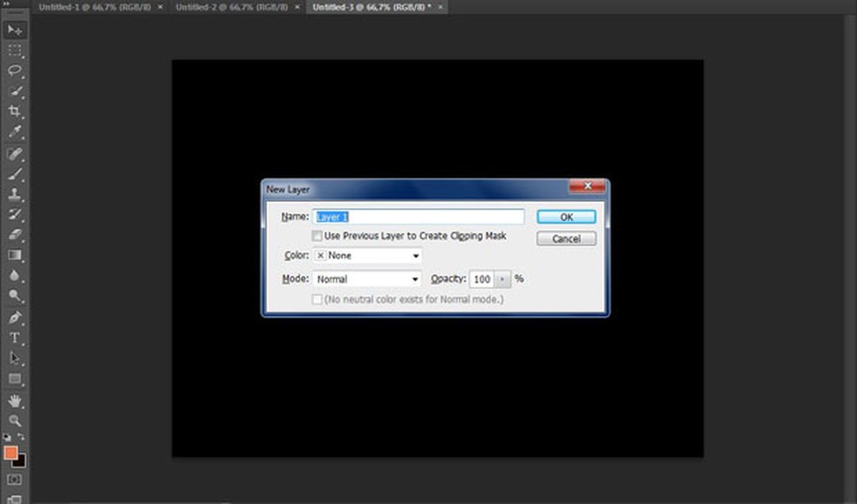Open the Color dropdown set to None
The height and width of the screenshot is (504, 857).
[367, 256]
